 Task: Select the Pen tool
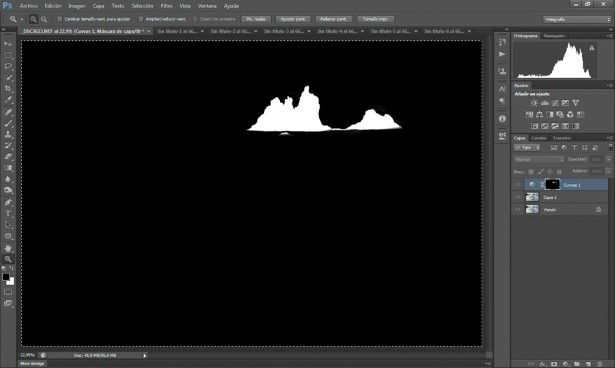tap(8, 202)
